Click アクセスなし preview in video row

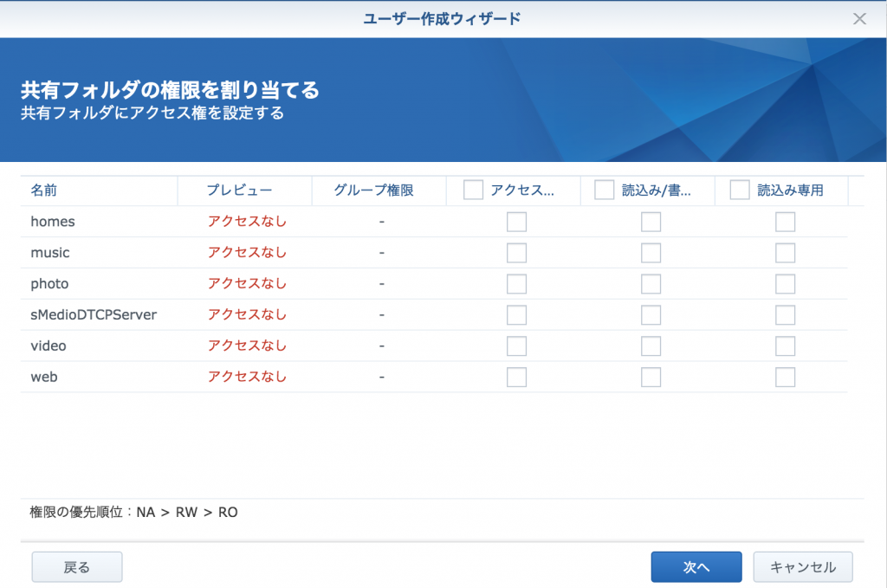click(x=247, y=346)
